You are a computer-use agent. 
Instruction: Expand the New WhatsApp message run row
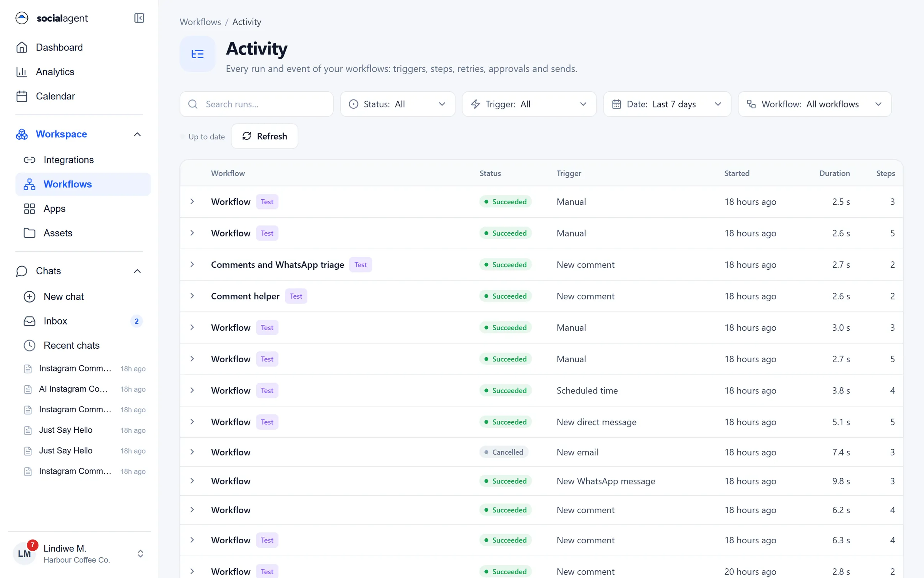(x=192, y=481)
